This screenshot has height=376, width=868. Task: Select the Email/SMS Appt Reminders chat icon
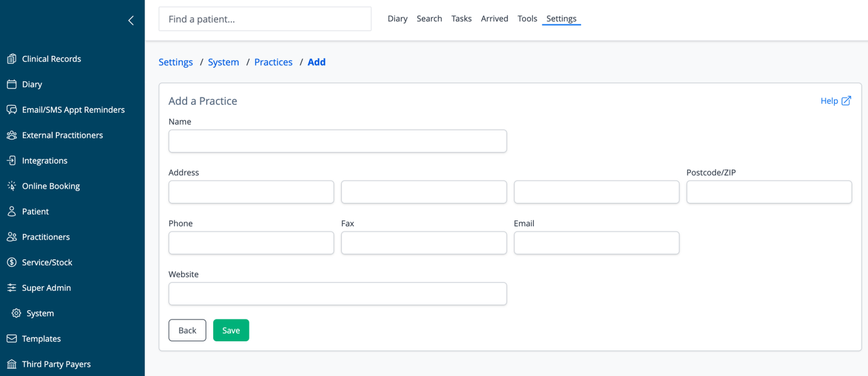click(12, 110)
